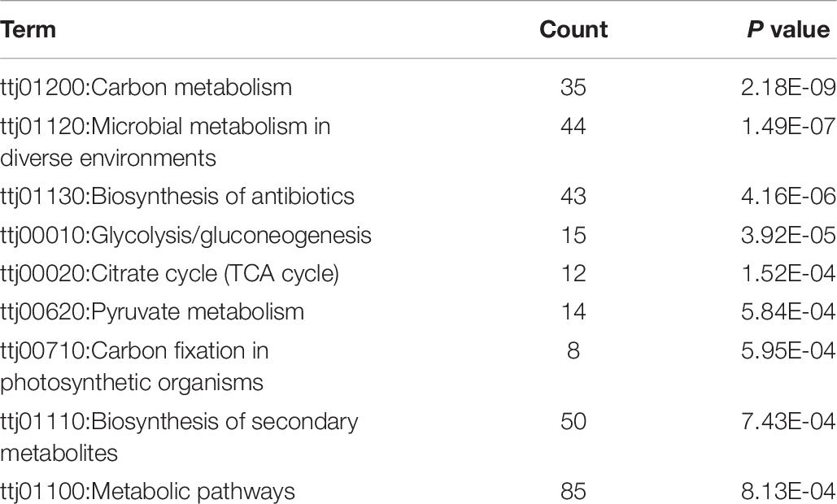Click the Count column header

573,29
